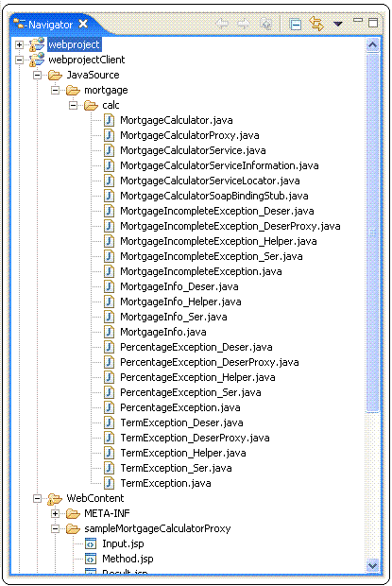Close the Navigator view tab
Image resolution: width=392 pixels, height=586 pixels.
coord(84,25)
